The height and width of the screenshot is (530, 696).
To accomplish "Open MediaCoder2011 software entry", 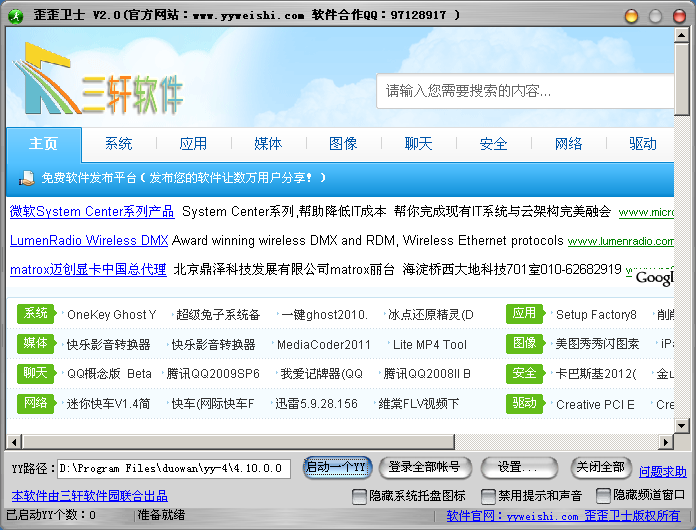I will [x=324, y=344].
